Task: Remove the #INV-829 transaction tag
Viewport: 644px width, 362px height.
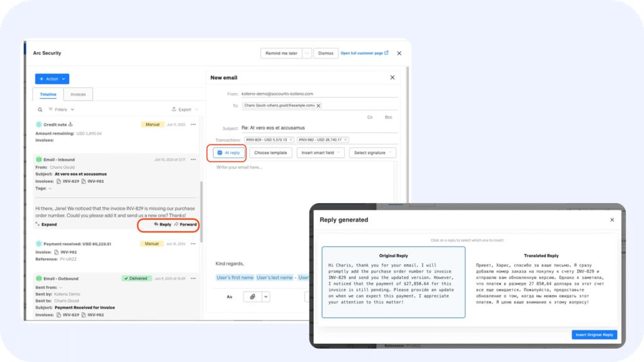Action: click(x=291, y=140)
